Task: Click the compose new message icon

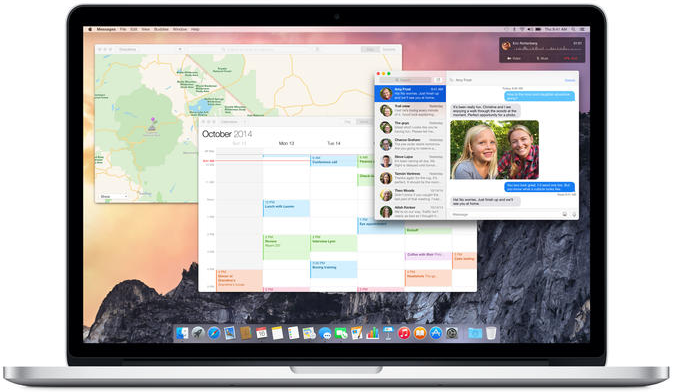Action: click(438, 80)
